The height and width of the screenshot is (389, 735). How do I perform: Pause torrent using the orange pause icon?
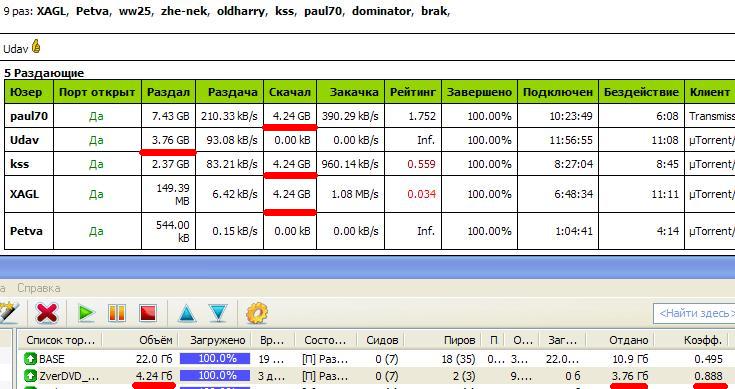click(117, 313)
